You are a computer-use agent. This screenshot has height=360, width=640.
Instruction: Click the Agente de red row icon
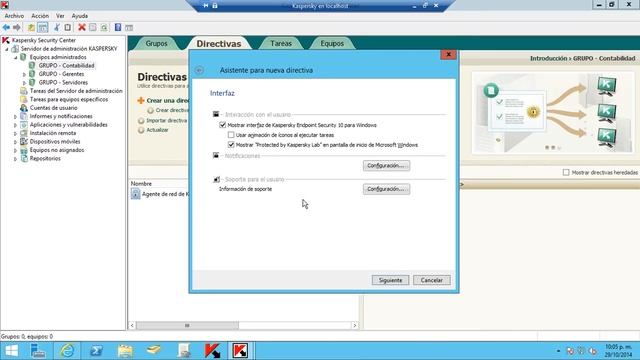[136, 194]
